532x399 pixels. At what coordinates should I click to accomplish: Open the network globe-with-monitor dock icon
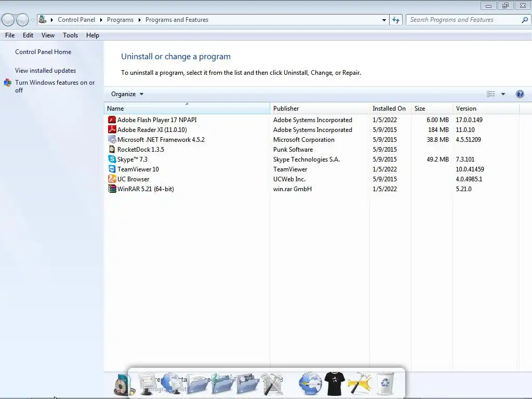click(x=172, y=383)
